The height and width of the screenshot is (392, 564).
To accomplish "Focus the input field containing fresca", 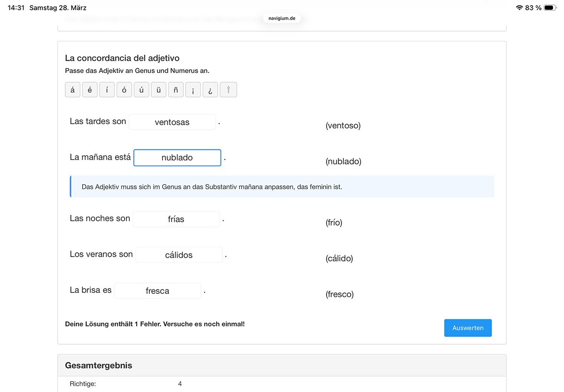I will click(157, 291).
